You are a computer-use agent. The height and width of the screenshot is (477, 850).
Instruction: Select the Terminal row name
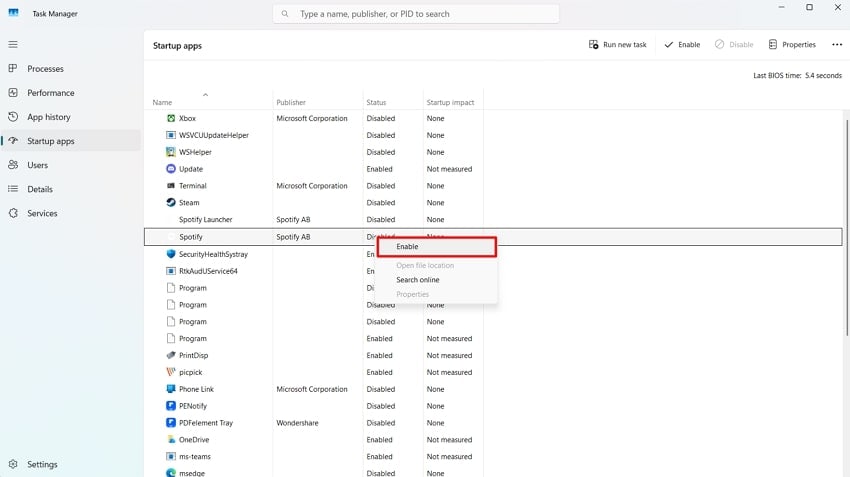click(192, 185)
